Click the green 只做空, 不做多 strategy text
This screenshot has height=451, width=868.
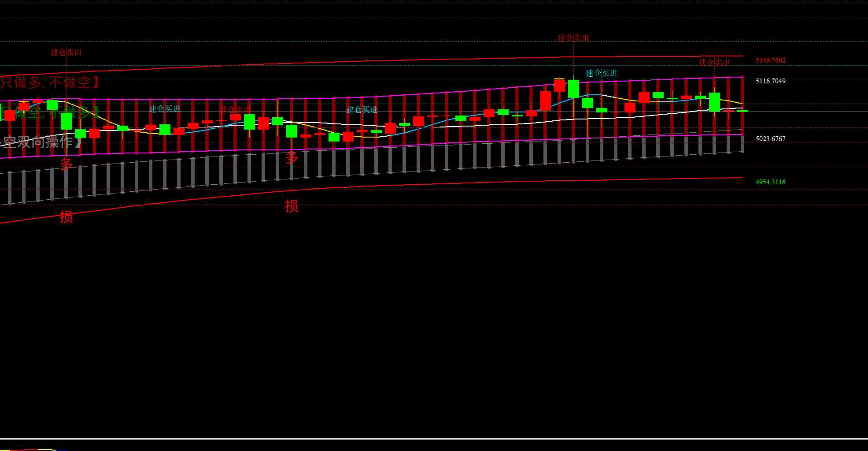pyautogui.click(x=49, y=113)
